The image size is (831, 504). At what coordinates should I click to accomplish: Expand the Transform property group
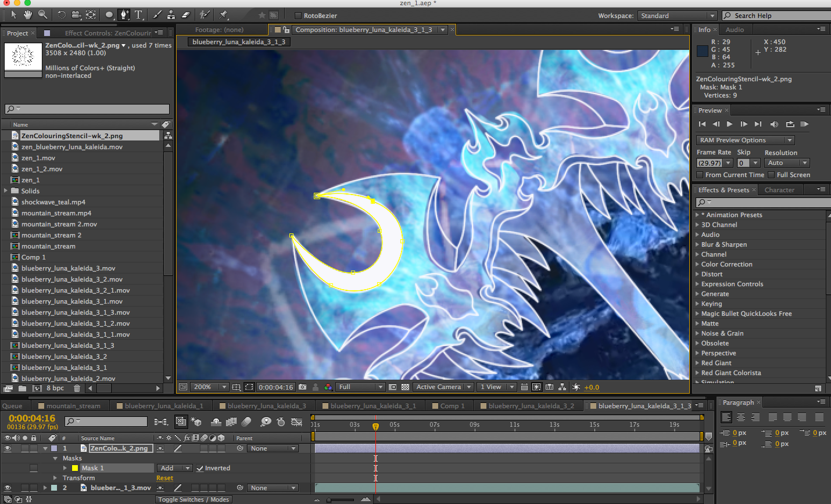pos(56,478)
